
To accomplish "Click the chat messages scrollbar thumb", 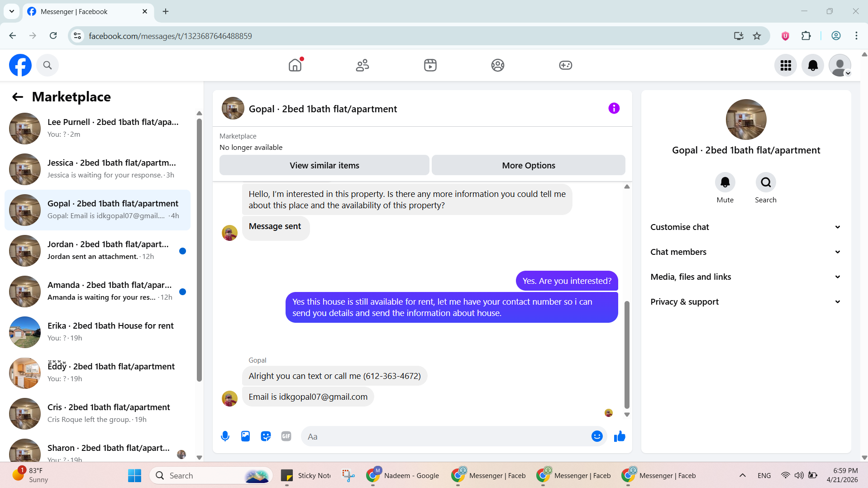I will click(x=627, y=354).
